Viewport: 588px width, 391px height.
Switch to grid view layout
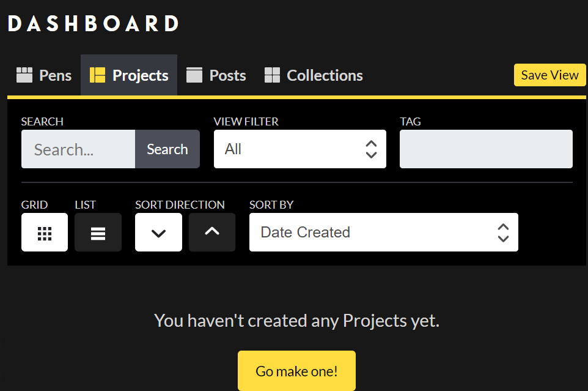(45, 233)
